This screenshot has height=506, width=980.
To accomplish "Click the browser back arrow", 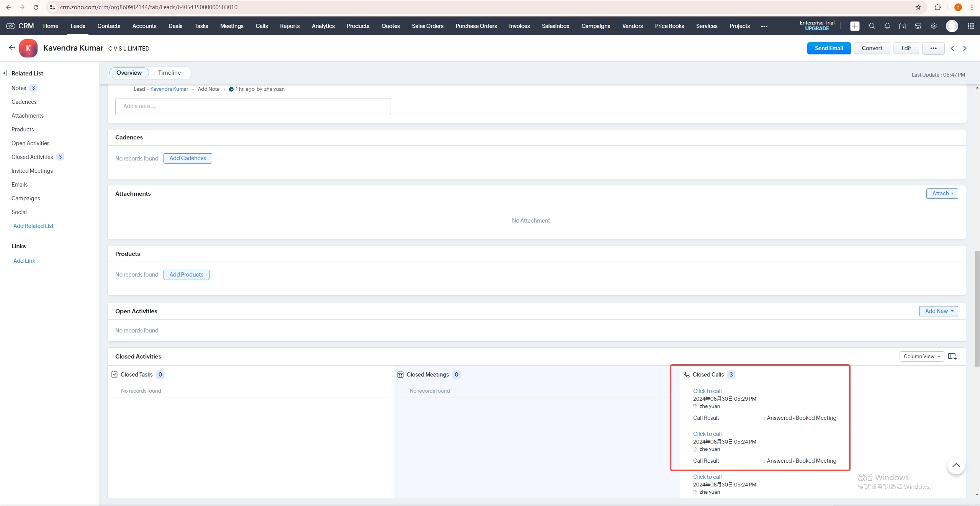I will pyautogui.click(x=8, y=7).
